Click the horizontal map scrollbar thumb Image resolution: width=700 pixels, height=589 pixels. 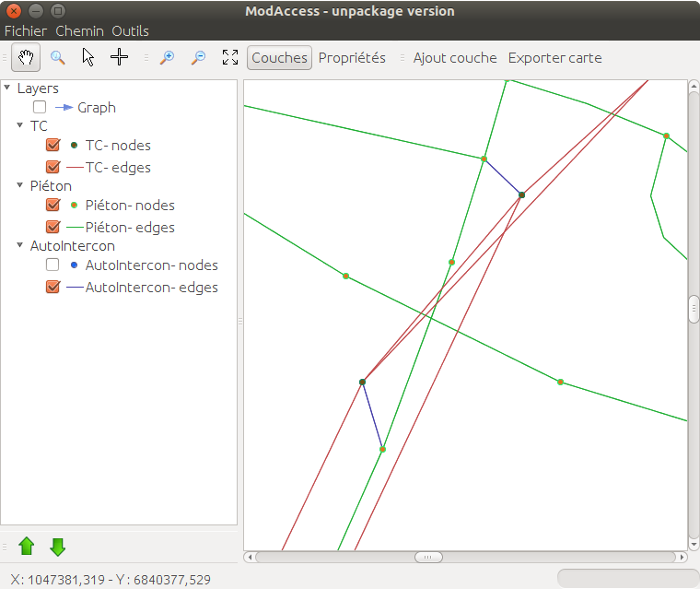pos(428,558)
